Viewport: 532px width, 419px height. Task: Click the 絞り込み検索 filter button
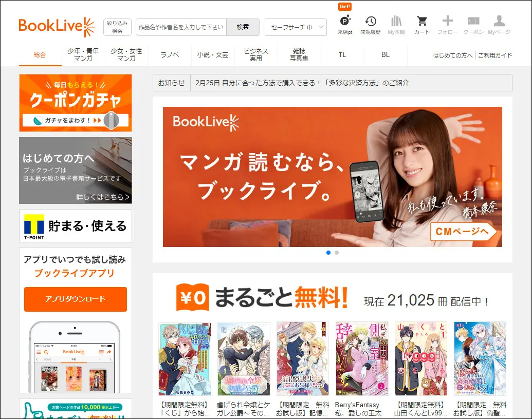pos(117,27)
